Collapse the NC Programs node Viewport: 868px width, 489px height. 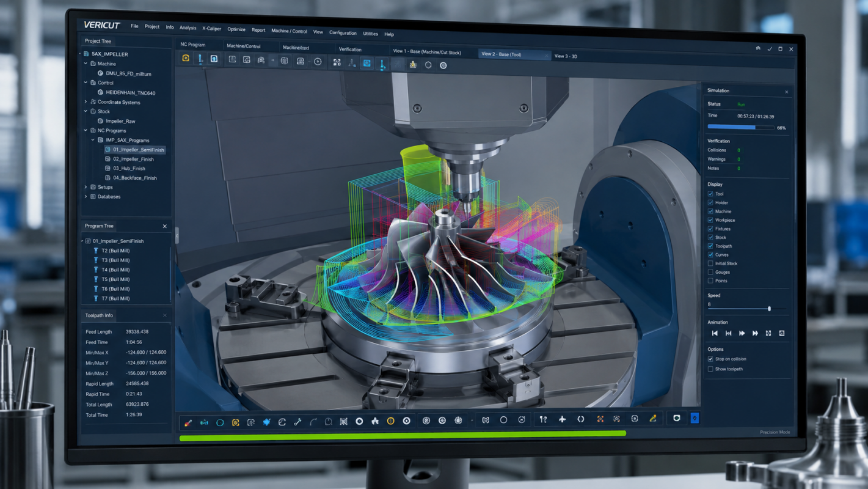coord(86,130)
